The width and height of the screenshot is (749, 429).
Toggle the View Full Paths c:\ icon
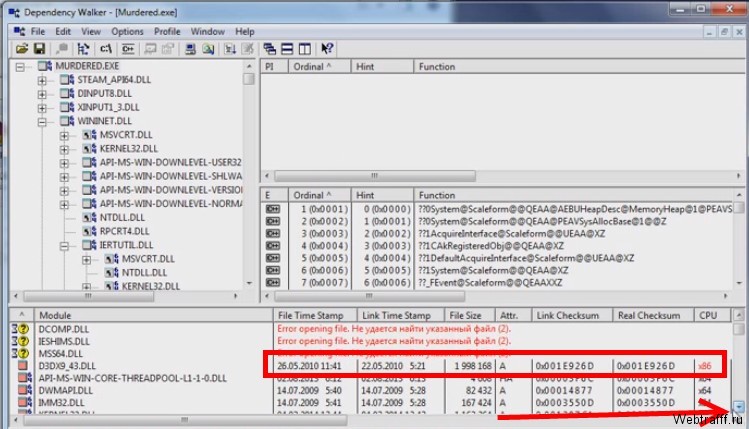pyautogui.click(x=106, y=49)
